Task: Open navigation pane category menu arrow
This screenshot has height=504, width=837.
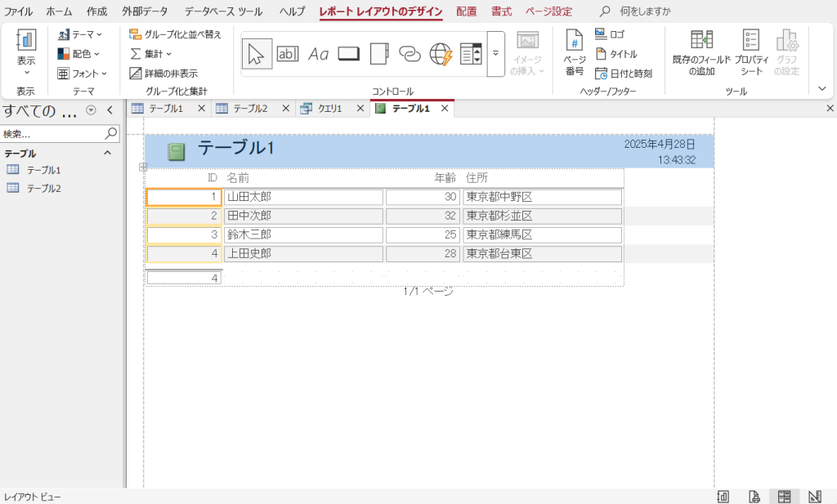Action: [x=92, y=110]
